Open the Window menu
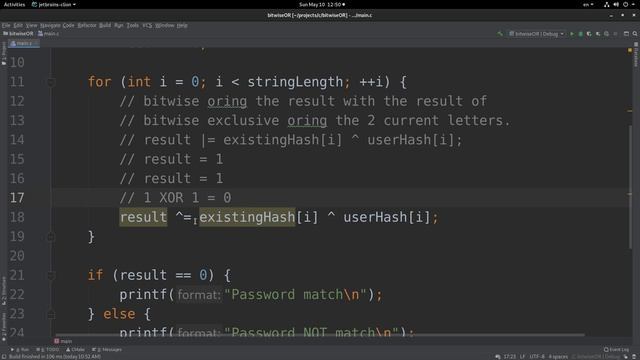This screenshot has width=640, height=360. [164, 25]
